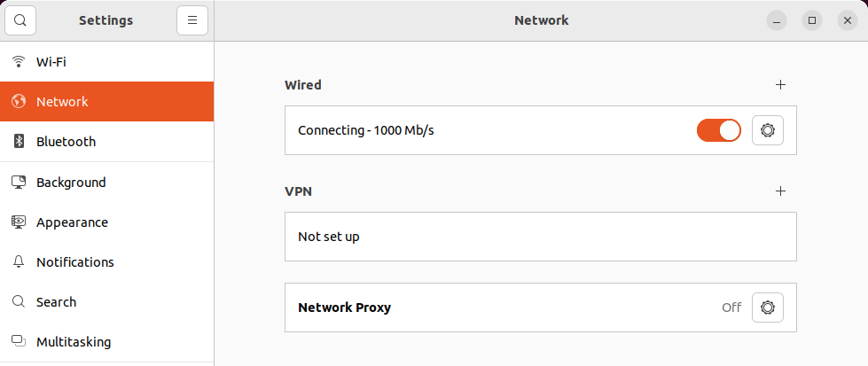Toggle the wired connection switch off

(x=718, y=130)
